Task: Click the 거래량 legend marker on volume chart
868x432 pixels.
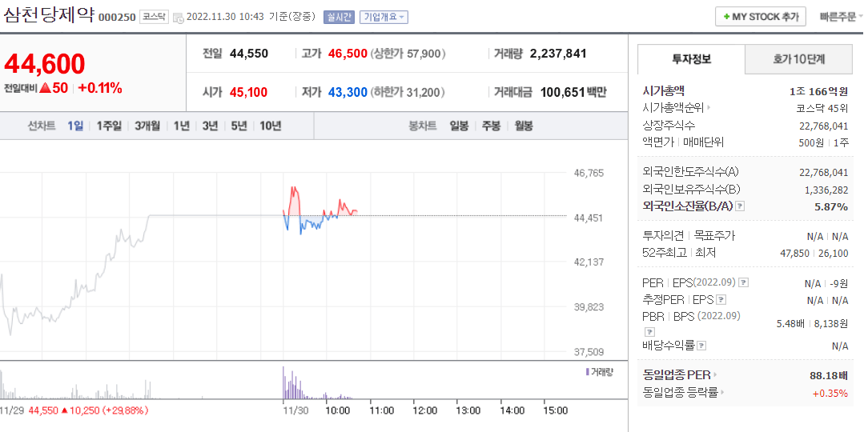Action: tap(587, 372)
